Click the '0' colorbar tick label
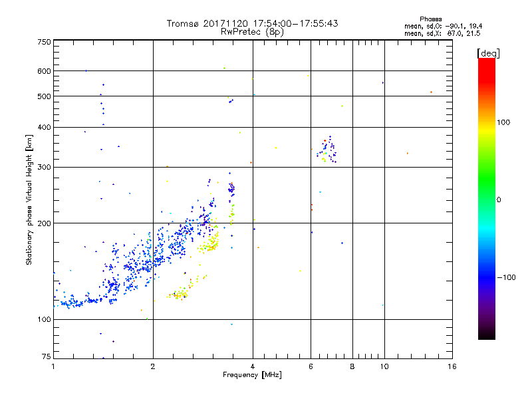The image size is (532, 399). pyautogui.click(x=499, y=199)
